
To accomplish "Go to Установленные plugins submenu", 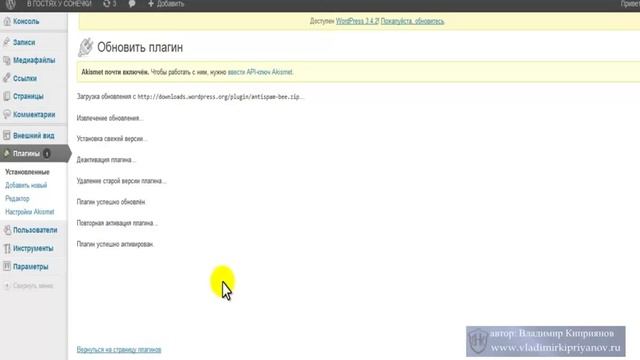I will pos(27,172).
